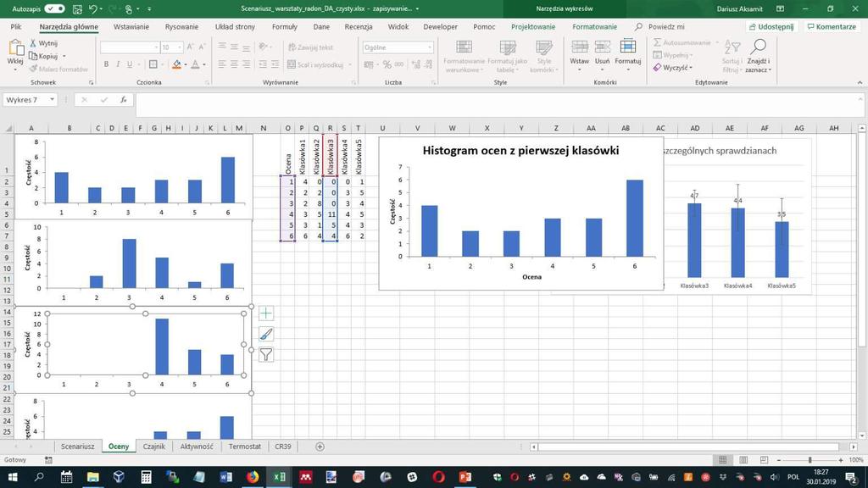
Task: Select the Histogram ocen chart title
Action: point(520,151)
